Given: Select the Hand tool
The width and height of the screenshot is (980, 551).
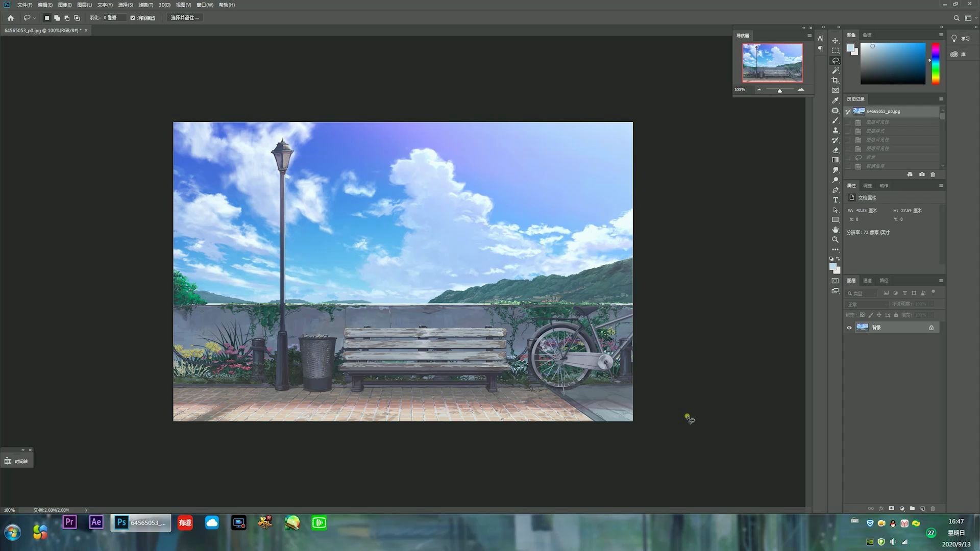Looking at the screenshot, I should (x=835, y=230).
